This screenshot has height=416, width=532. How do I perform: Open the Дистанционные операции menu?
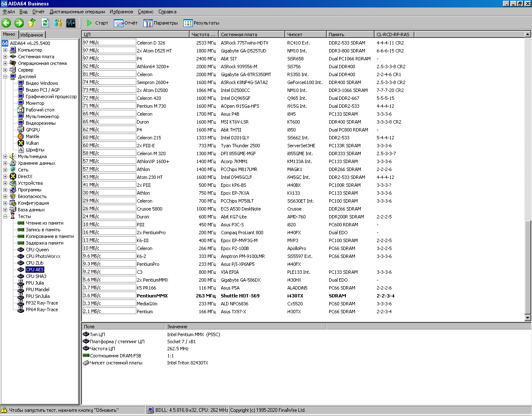[77, 12]
